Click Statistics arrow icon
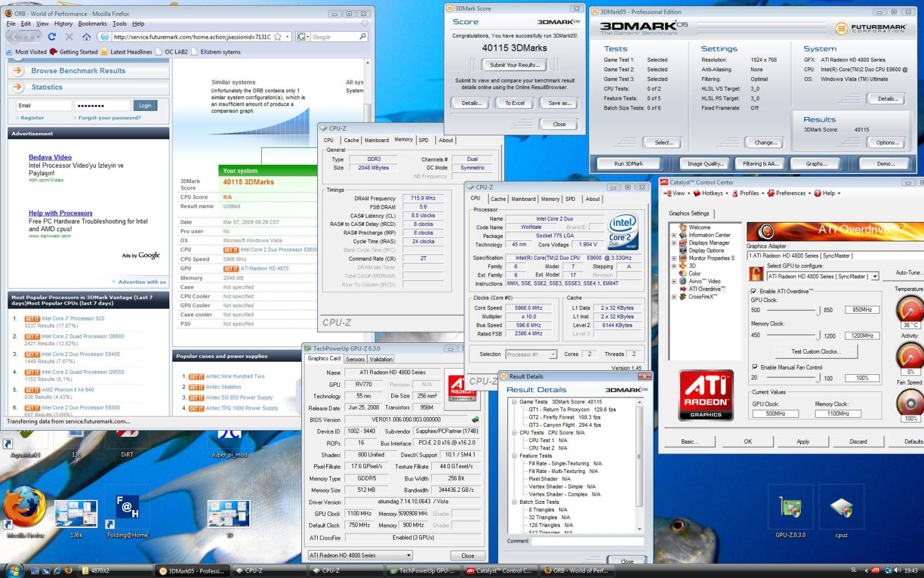Screen dimensions: 924x578 [x=18, y=87]
